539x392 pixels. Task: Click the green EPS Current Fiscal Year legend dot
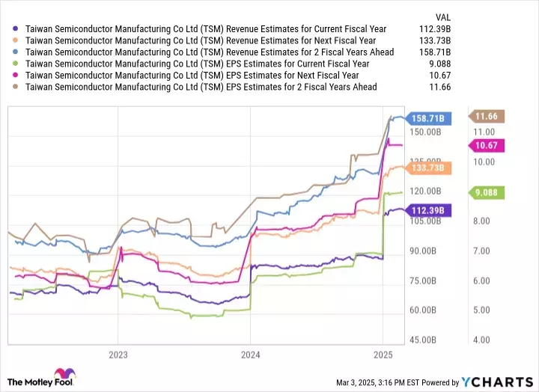click(x=15, y=64)
